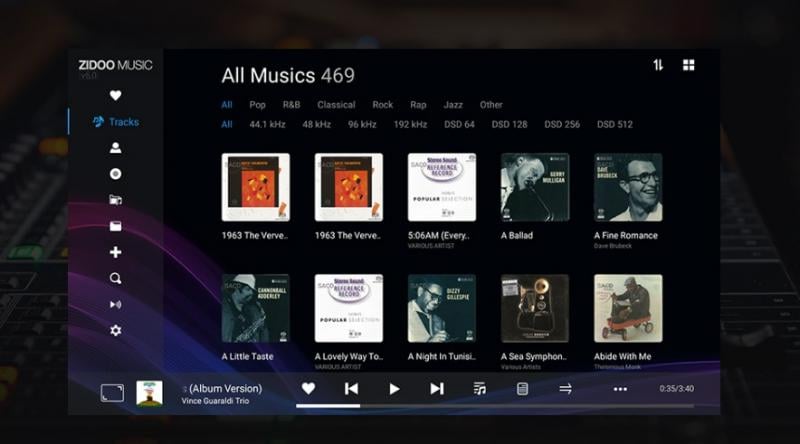800x444 pixels.
Task: Play the current track
Action: [394, 389]
